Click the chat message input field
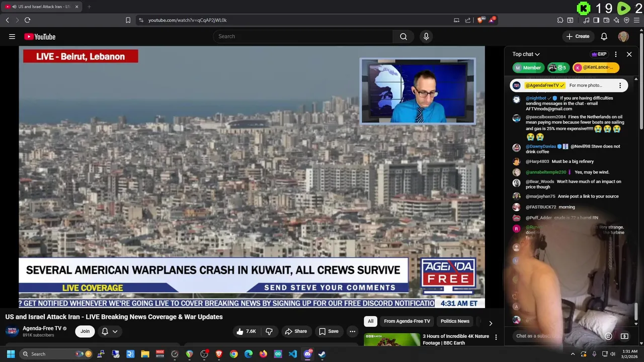The width and height of the screenshot is (644, 362). coord(557,336)
